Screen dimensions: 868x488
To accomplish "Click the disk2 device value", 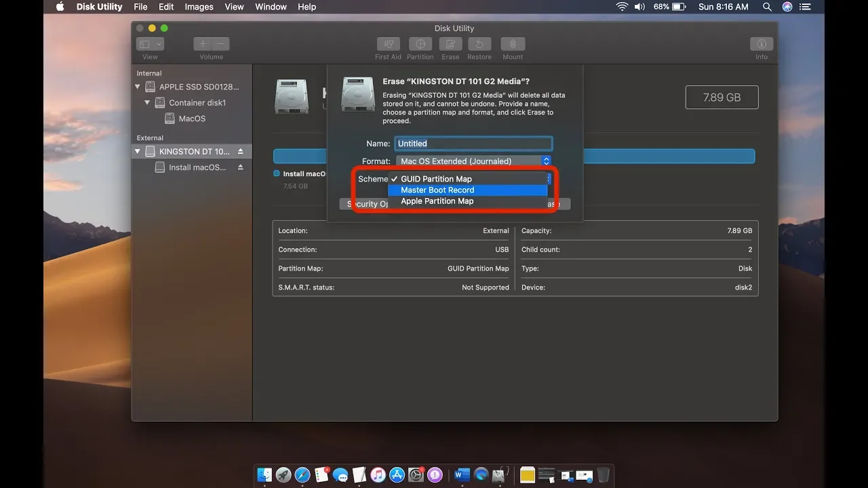I will pyautogui.click(x=744, y=287).
